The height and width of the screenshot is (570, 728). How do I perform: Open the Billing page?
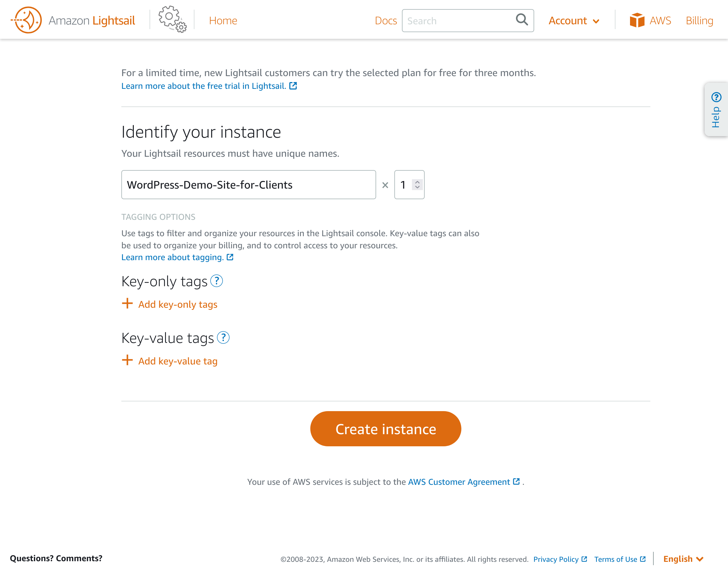pyautogui.click(x=699, y=21)
